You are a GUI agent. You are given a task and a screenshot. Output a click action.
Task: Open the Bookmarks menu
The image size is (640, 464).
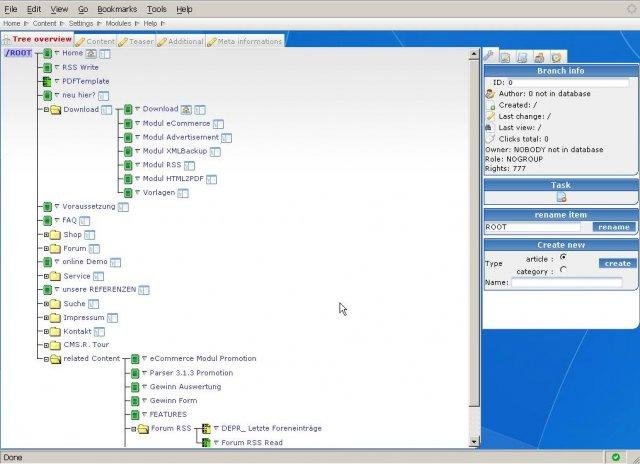point(117,9)
